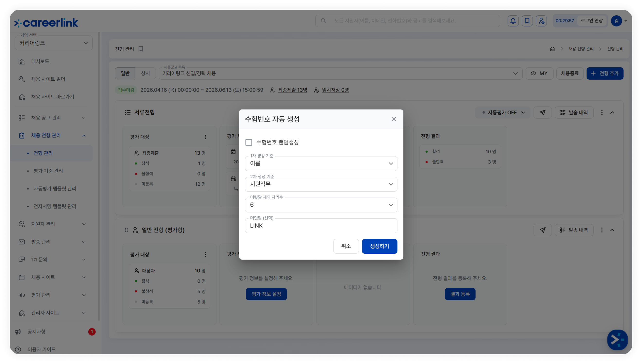Viewport: 642px width, 364px height.
Task: Click the 머릿말 (선택) input field
Action: click(321, 226)
